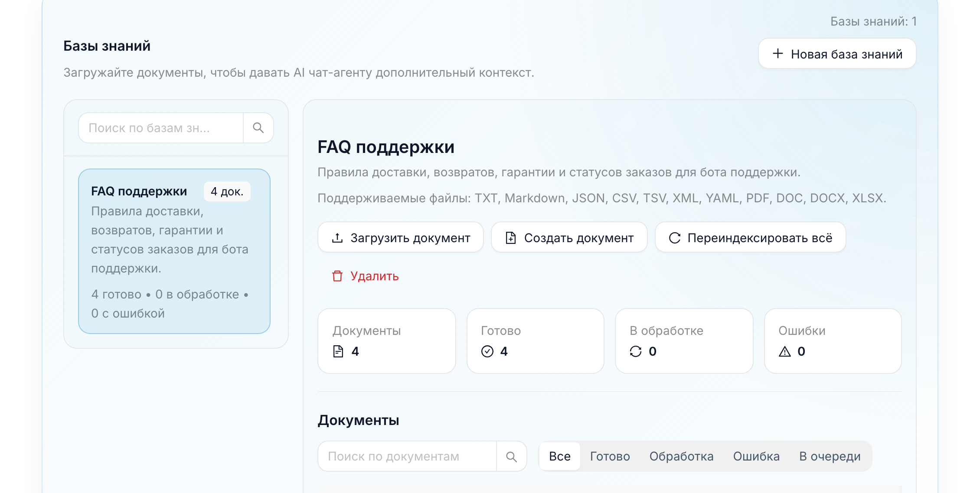Click the reindex circular arrow icon
Screen dimensions: 980x493
point(675,238)
